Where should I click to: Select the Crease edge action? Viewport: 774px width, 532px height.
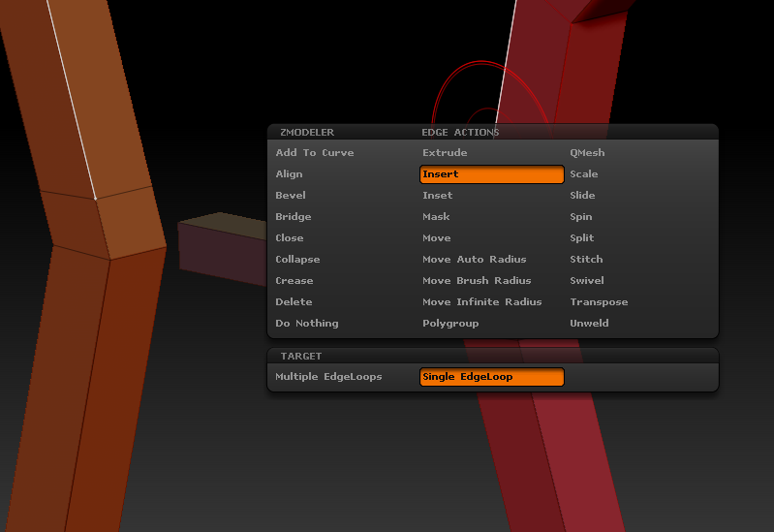[x=294, y=280]
